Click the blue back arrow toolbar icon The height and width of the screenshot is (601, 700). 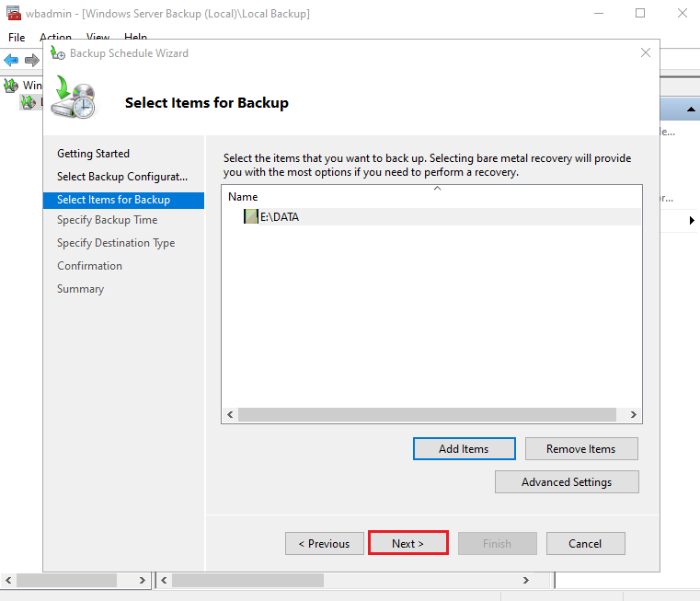(11, 60)
